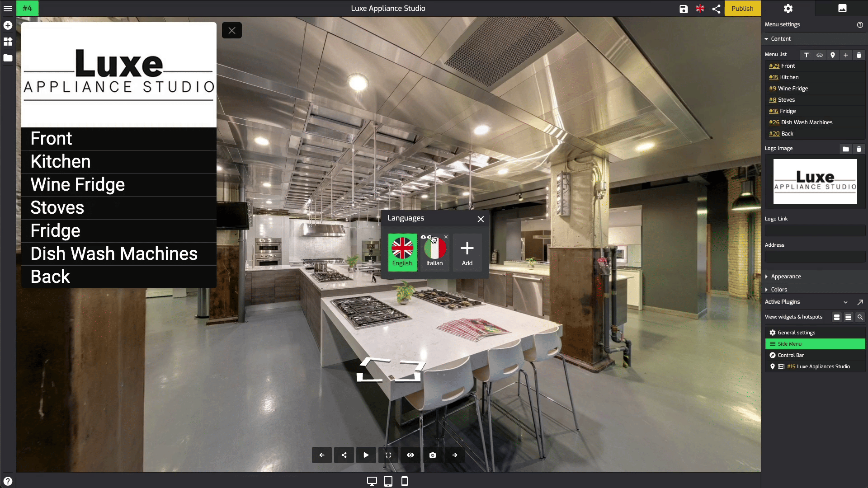Click the save project icon

[684, 9]
